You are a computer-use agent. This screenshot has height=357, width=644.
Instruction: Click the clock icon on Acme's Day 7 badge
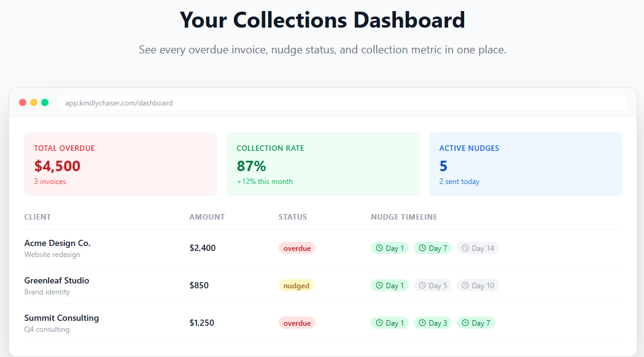click(422, 248)
